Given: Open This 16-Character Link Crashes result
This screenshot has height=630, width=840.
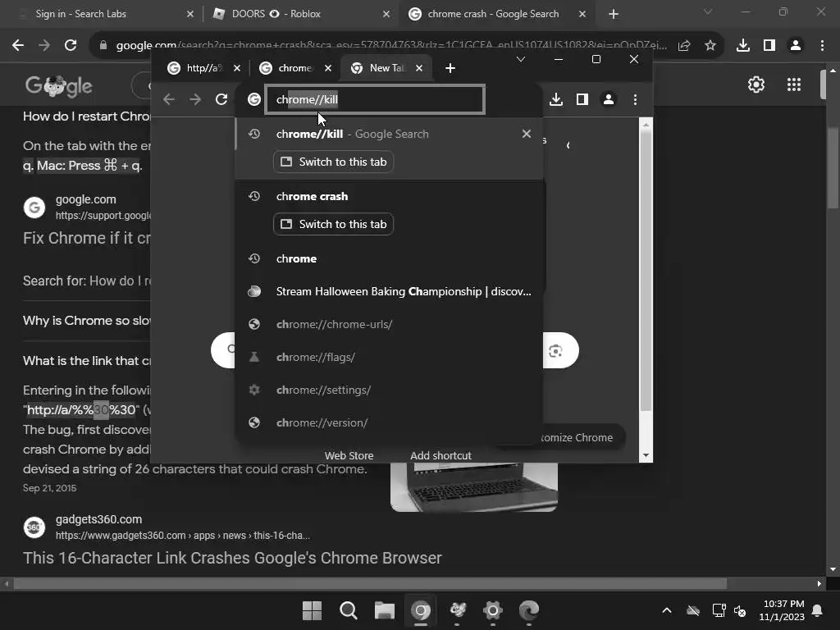Looking at the screenshot, I should tap(232, 558).
